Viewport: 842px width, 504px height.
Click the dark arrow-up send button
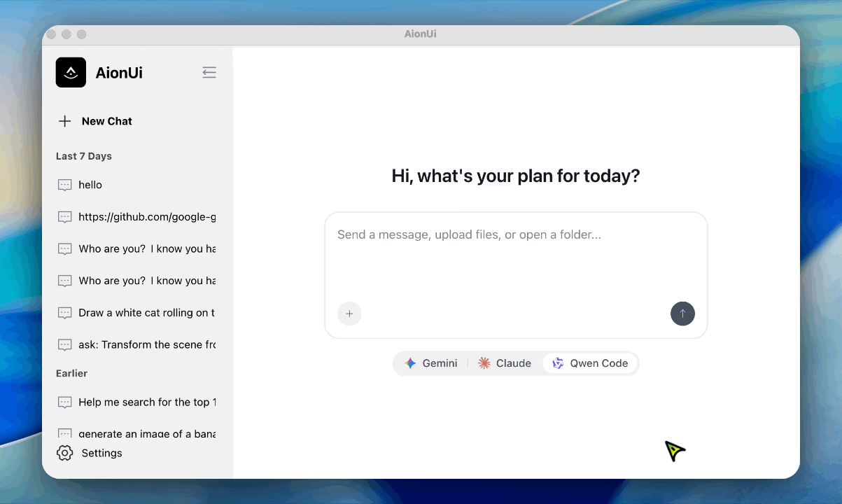682,314
